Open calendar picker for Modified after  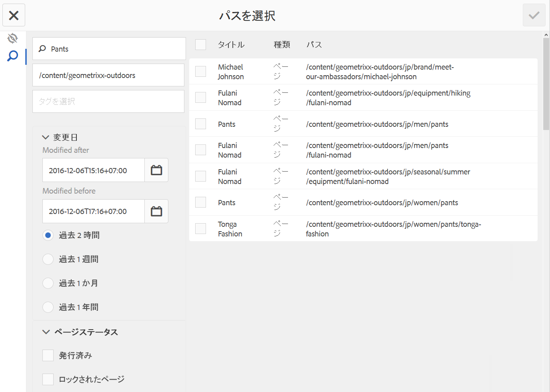(156, 170)
